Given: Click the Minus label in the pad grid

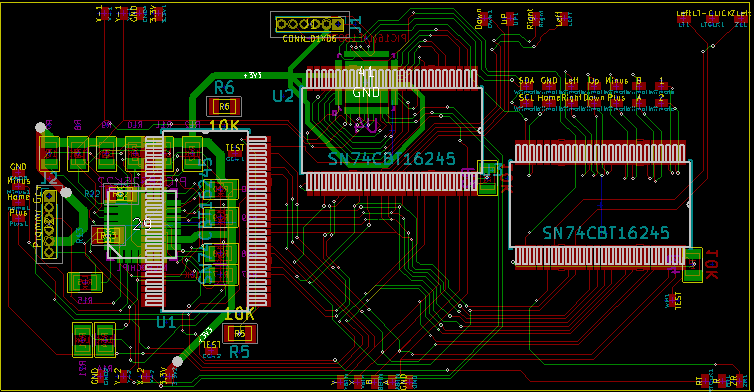Looking at the screenshot, I should 616,81.
